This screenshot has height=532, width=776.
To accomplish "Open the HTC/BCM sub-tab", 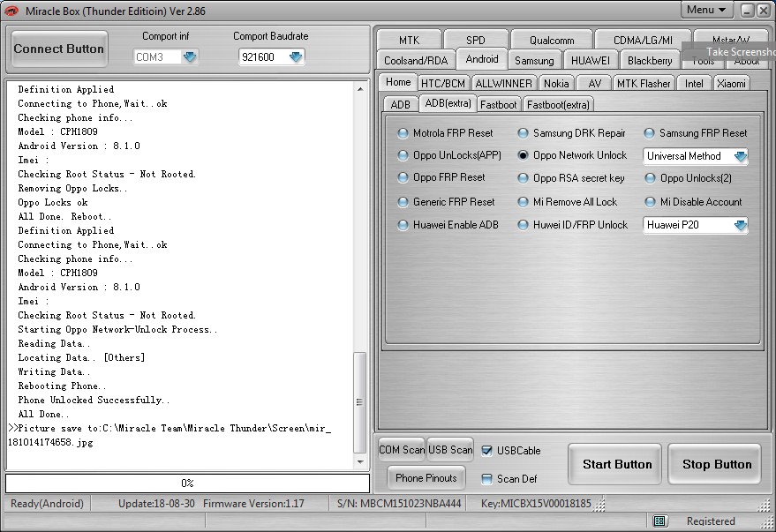I will 443,84.
